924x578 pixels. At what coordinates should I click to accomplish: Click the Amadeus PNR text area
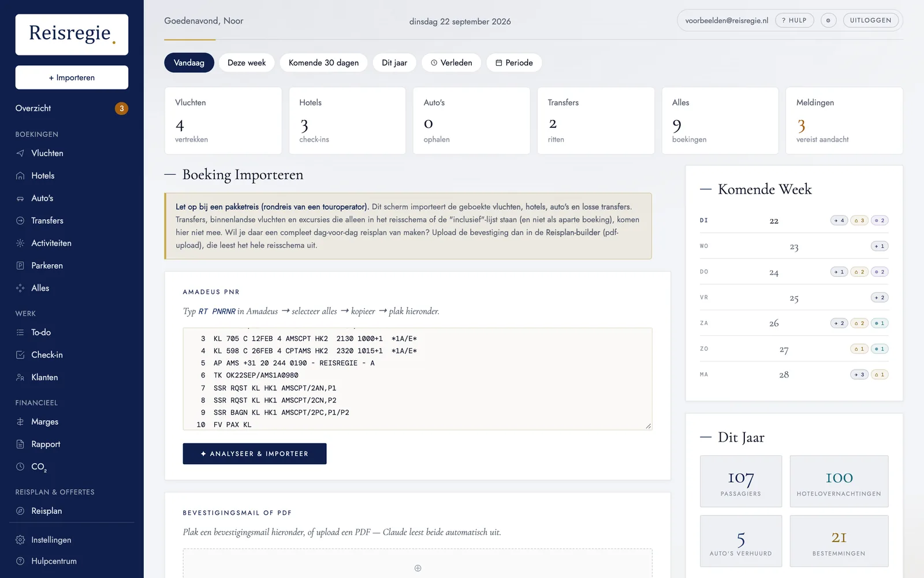pyautogui.click(x=418, y=379)
